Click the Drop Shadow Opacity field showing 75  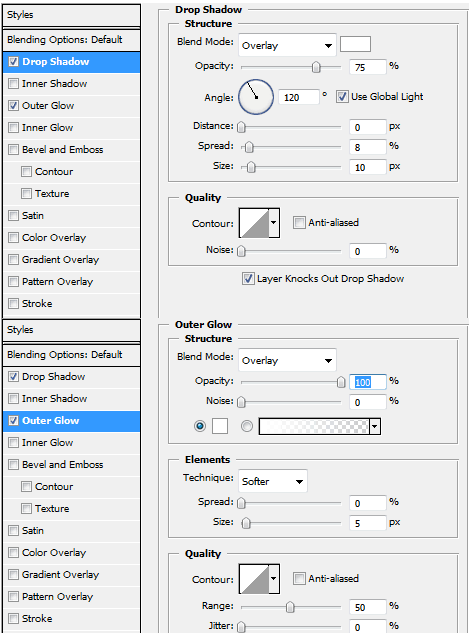click(368, 67)
